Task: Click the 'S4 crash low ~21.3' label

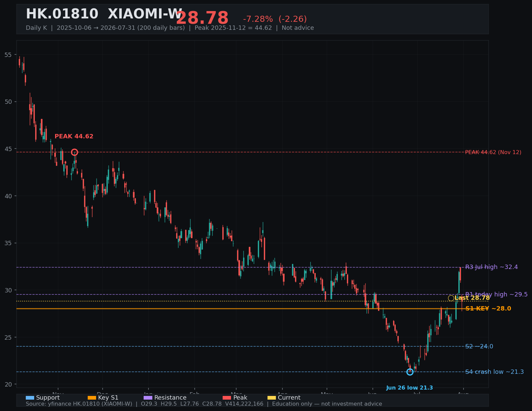Action: (495, 372)
